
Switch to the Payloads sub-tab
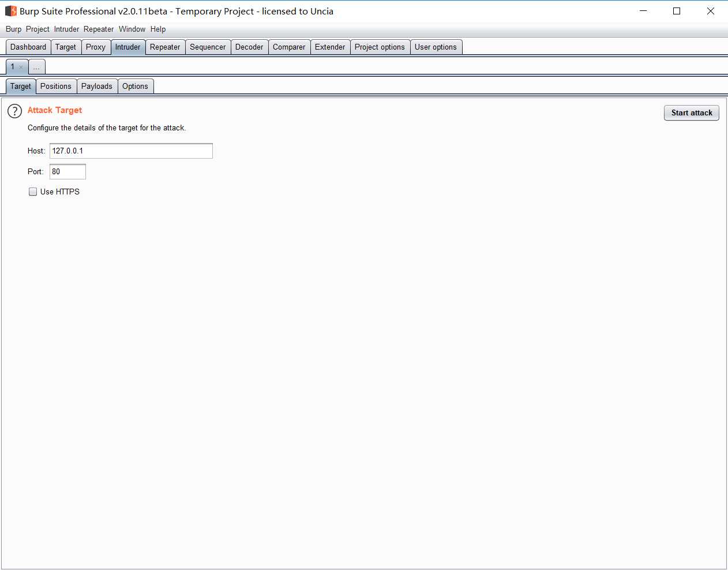point(97,86)
